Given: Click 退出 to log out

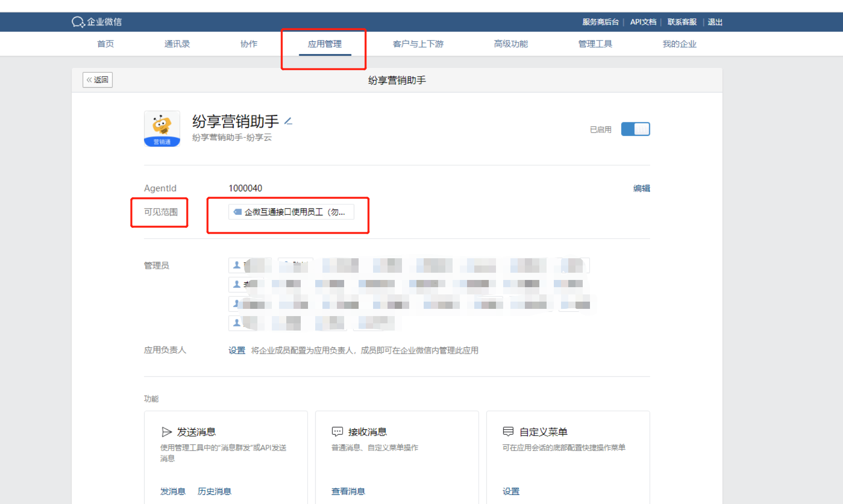Looking at the screenshot, I should point(715,22).
